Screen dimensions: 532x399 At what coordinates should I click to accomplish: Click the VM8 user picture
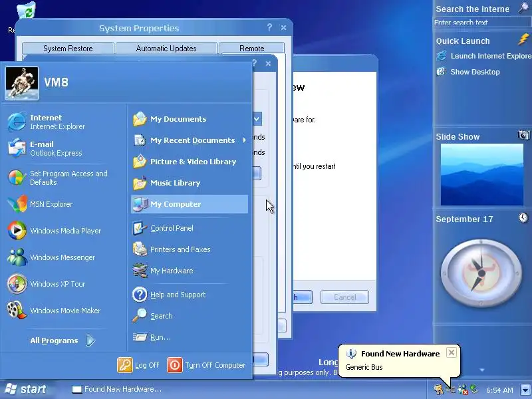click(22, 83)
